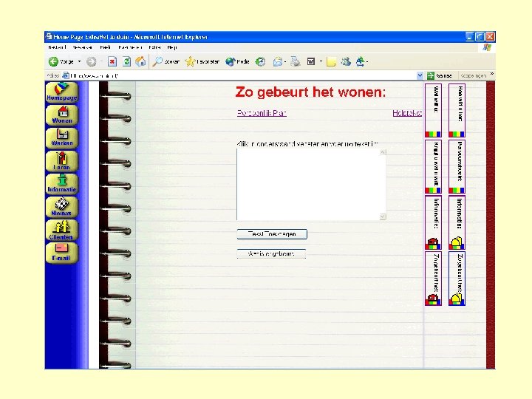
Task: Switch to the 'Wat wilt u' notebook tab
Action: [433, 110]
